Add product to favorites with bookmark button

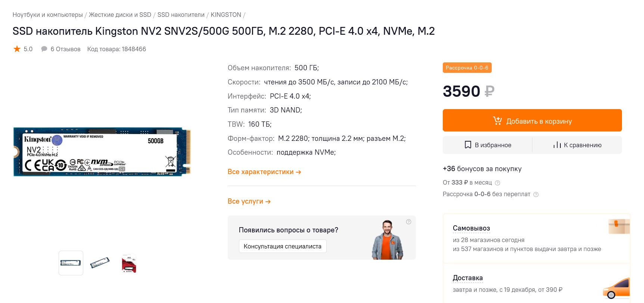coord(488,145)
